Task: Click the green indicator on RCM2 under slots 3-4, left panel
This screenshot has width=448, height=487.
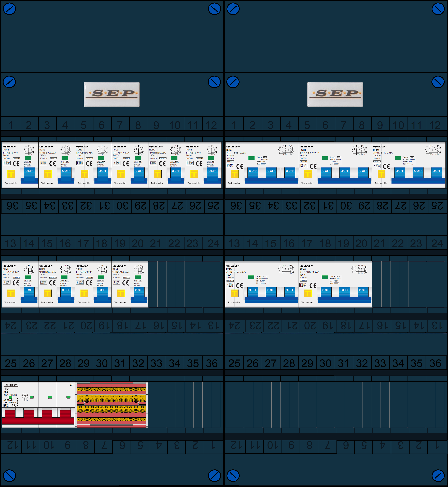Action: [x=64, y=158]
